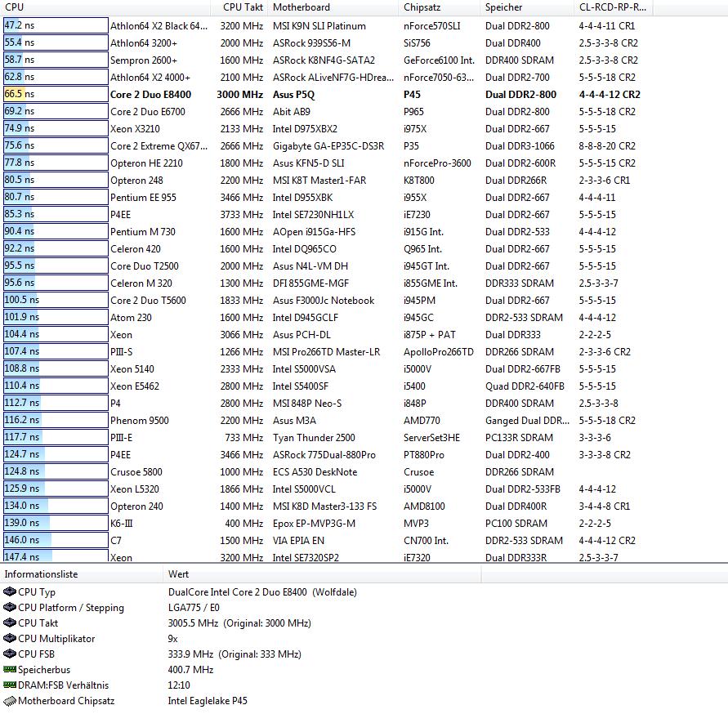This screenshot has height=714, width=728.
Task: Select Athlon64 3200+ row
Action: 325,43
